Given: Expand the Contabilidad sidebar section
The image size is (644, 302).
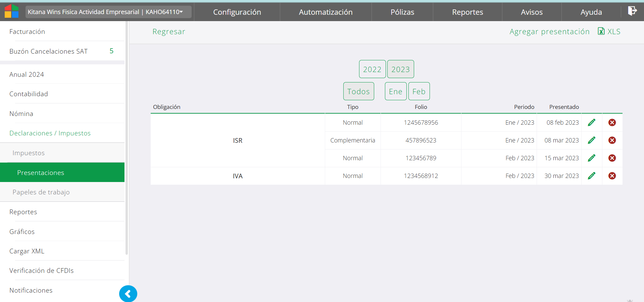Looking at the screenshot, I should click(29, 94).
